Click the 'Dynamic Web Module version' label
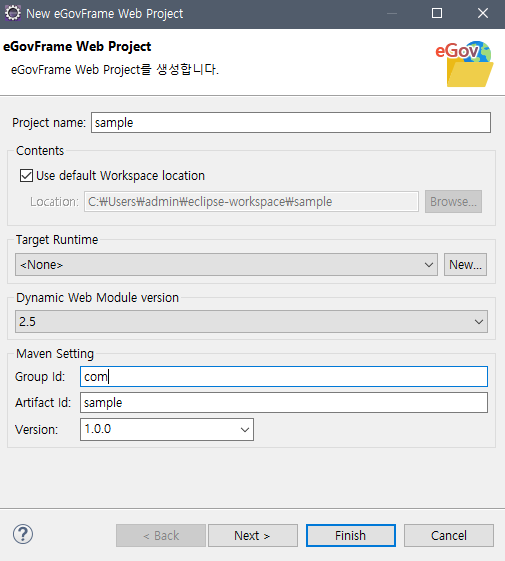 coord(97,298)
